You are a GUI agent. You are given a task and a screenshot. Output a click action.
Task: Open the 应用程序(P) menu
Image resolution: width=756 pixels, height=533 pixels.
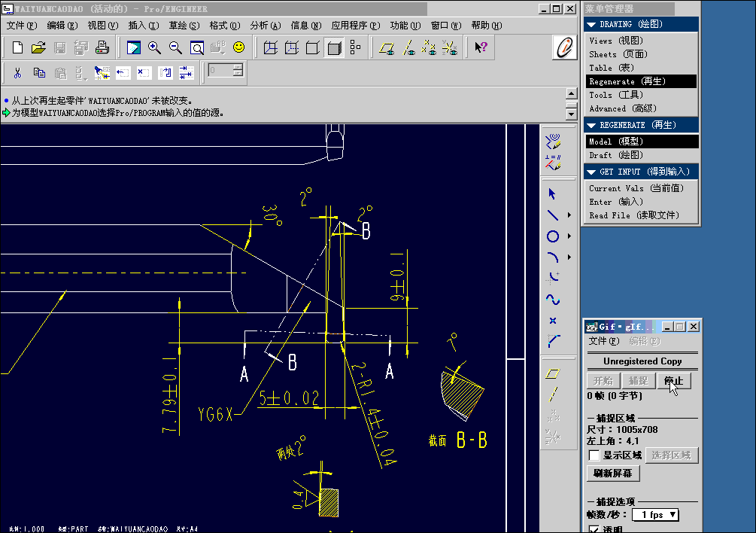point(356,26)
